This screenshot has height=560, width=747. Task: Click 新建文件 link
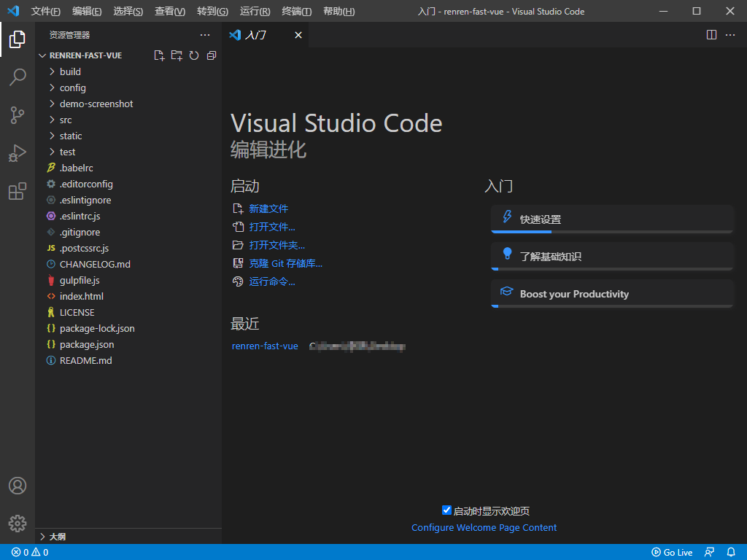click(268, 209)
